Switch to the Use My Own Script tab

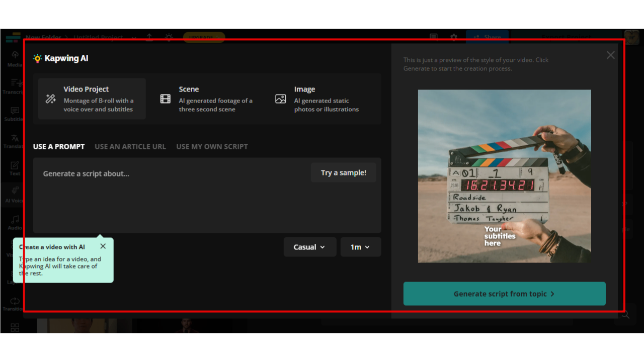212,146
